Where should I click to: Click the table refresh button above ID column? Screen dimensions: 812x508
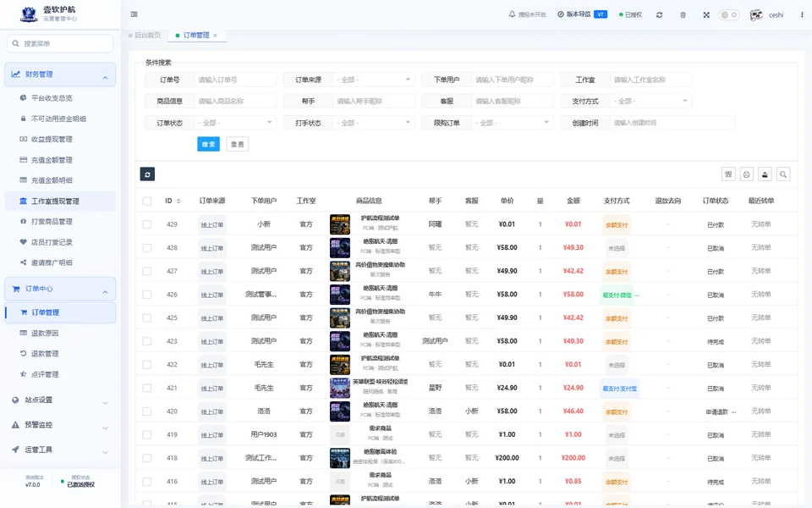[x=147, y=174]
